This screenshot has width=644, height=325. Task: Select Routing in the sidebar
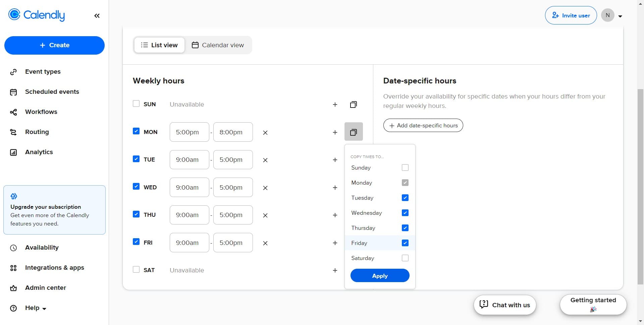[x=37, y=132]
